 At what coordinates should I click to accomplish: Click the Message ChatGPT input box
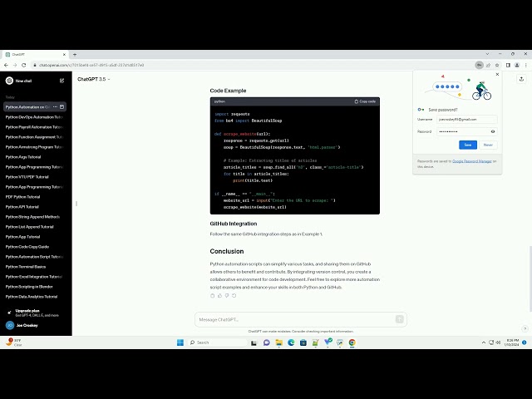click(301, 319)
